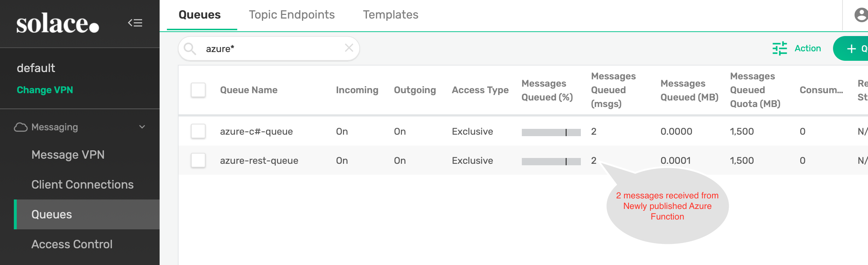
Task: Switch to the Topic Endpoints tab
Action: (292, 15)
